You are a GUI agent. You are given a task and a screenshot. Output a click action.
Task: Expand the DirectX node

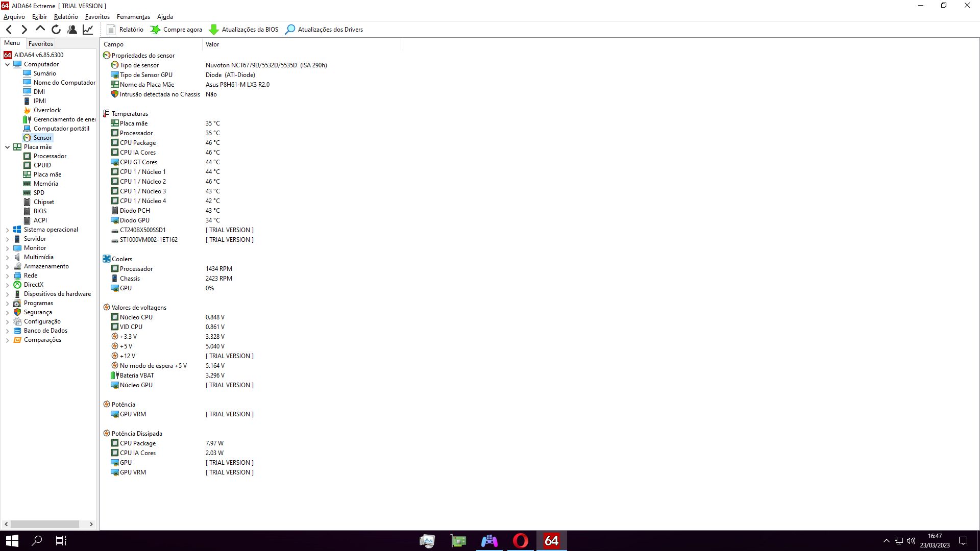pyautogui.click(x=7, y=285)
